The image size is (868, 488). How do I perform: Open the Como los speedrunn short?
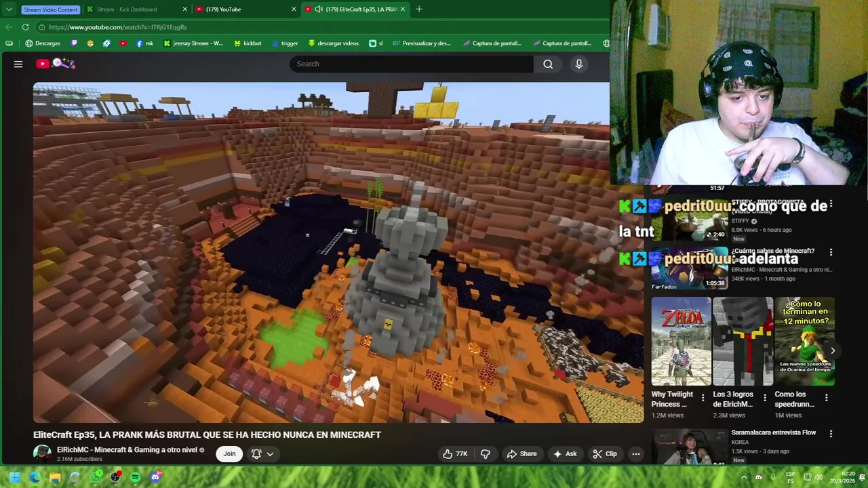(x=804, y=341)
